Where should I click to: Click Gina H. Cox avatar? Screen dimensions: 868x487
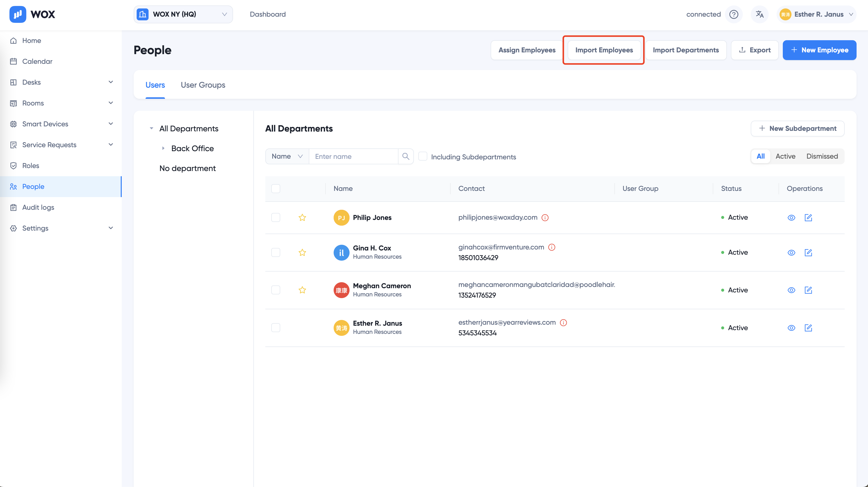coord(341,252)
